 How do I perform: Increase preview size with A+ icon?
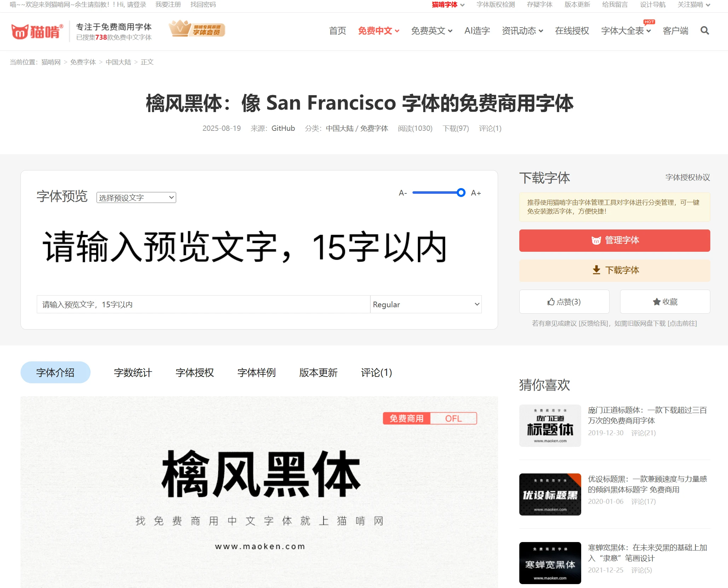coord(476,193)
